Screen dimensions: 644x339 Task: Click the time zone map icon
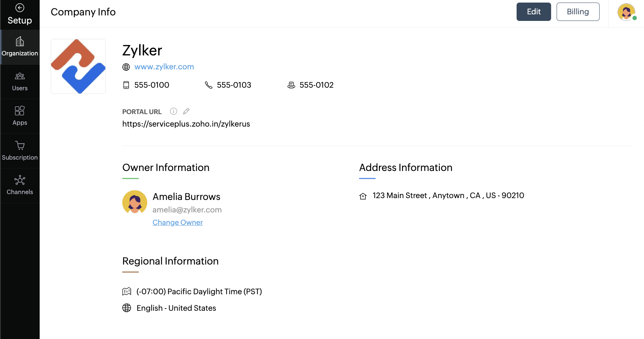coord(127,292)
